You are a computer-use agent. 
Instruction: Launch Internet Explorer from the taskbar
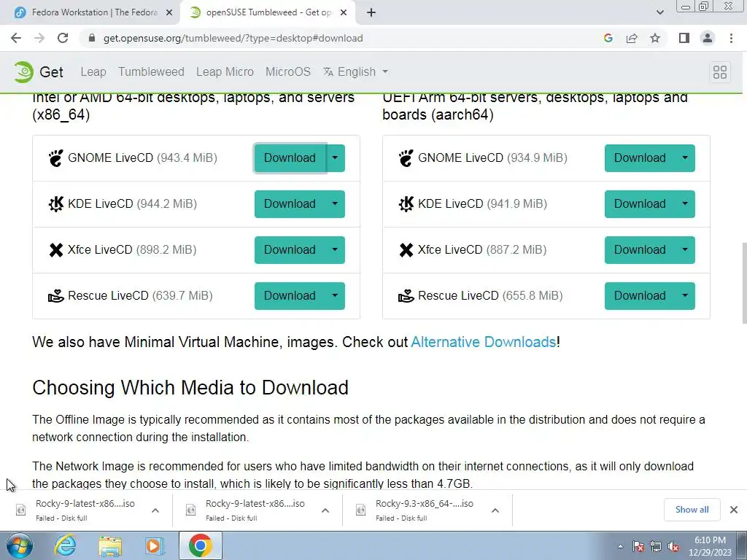tap(65, 545)
